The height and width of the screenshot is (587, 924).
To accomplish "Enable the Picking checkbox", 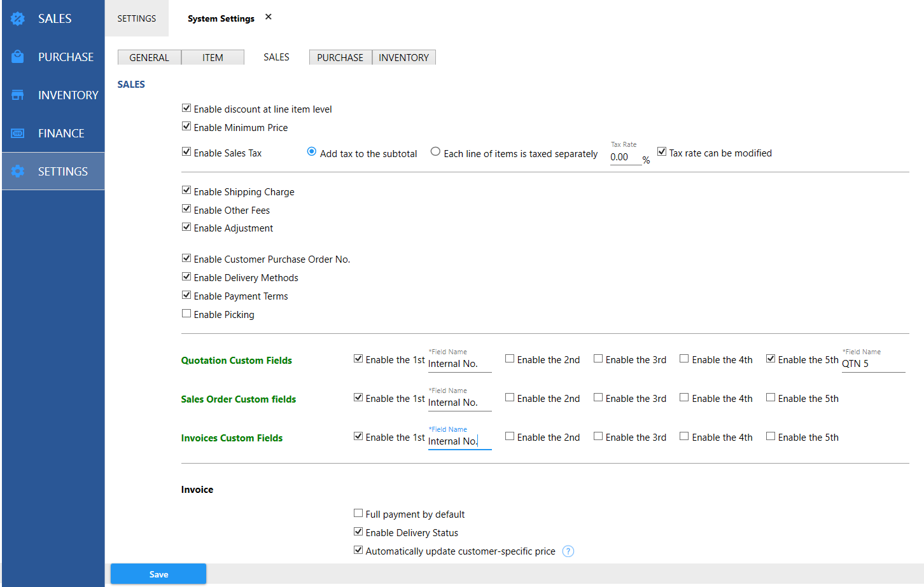I will pyautogui.click(x=186, y=314).
